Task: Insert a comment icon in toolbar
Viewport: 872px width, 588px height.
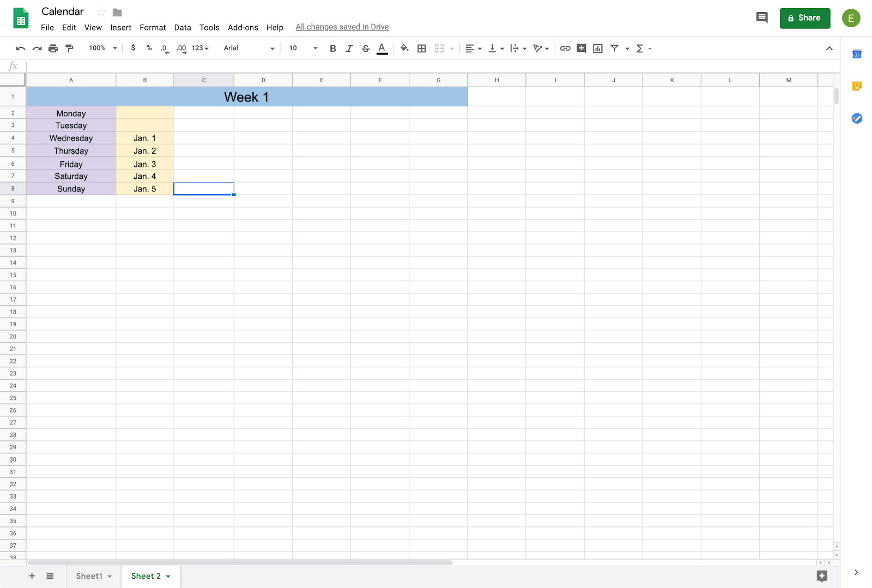Action: pos(582,49)
